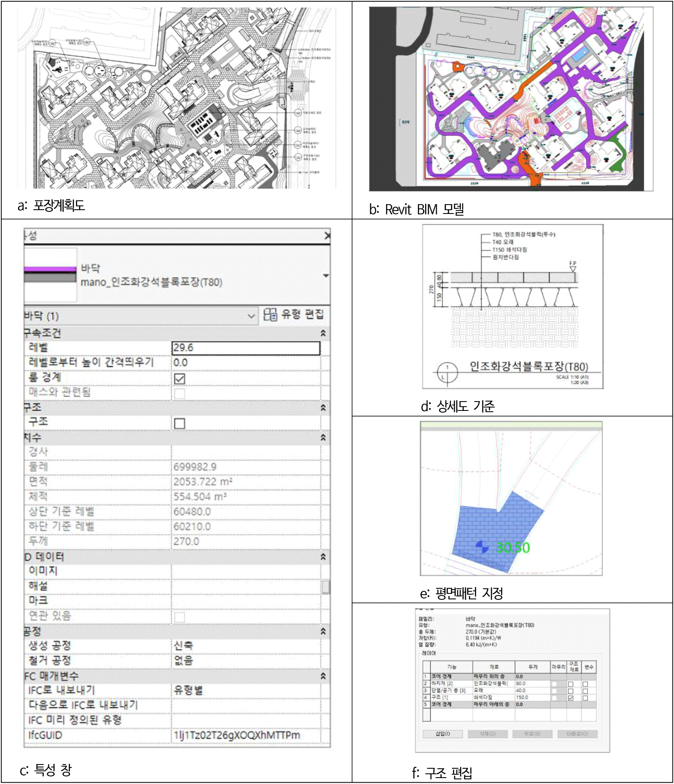The height and width of the screenshot is (784, 674).
Task: Click the 30.50 spot elevation marker symbol
Action: point(482,547)
